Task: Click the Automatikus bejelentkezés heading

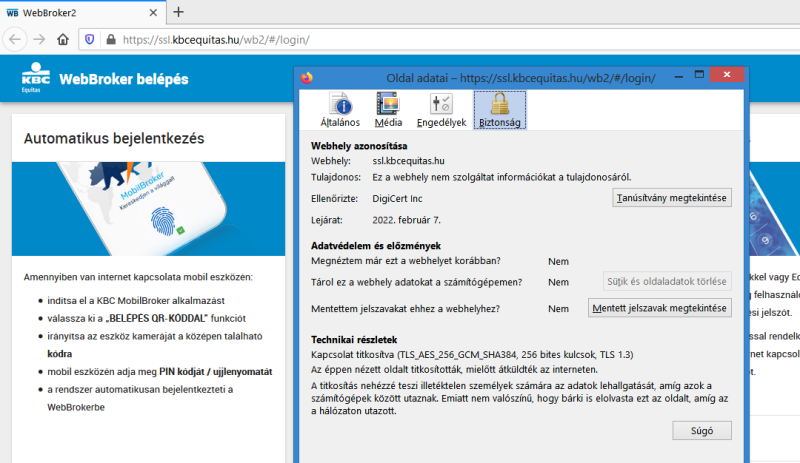Action: pyautogui.click(x=114, y=138)
